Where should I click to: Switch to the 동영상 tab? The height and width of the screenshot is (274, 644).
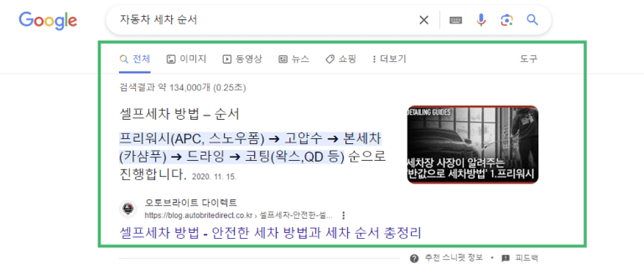(x=243, y=59)
